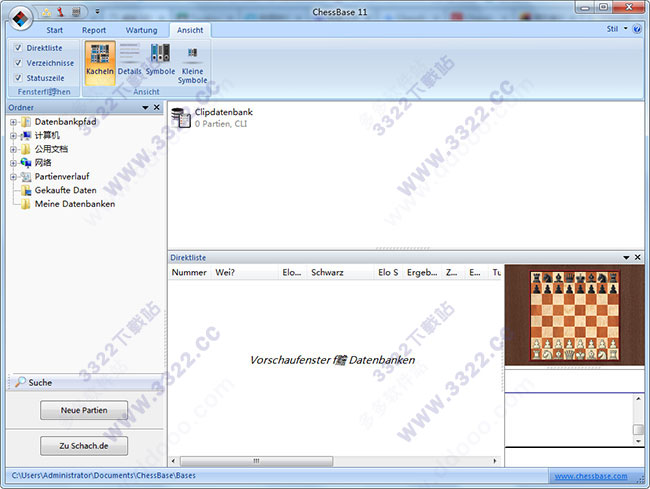The width and height of the screenshot is (650, 489).
Task: Click the Meine Datenbanken folder icon
Action: 26,204
